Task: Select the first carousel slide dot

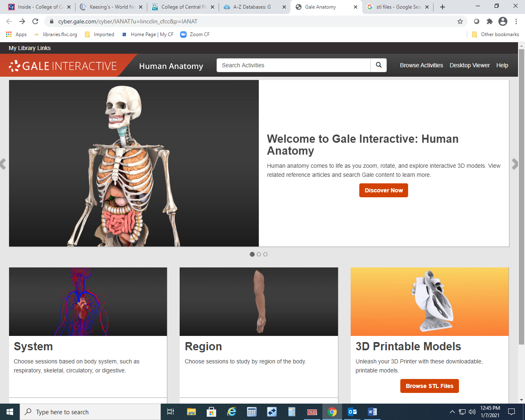Action: point(252,254)
